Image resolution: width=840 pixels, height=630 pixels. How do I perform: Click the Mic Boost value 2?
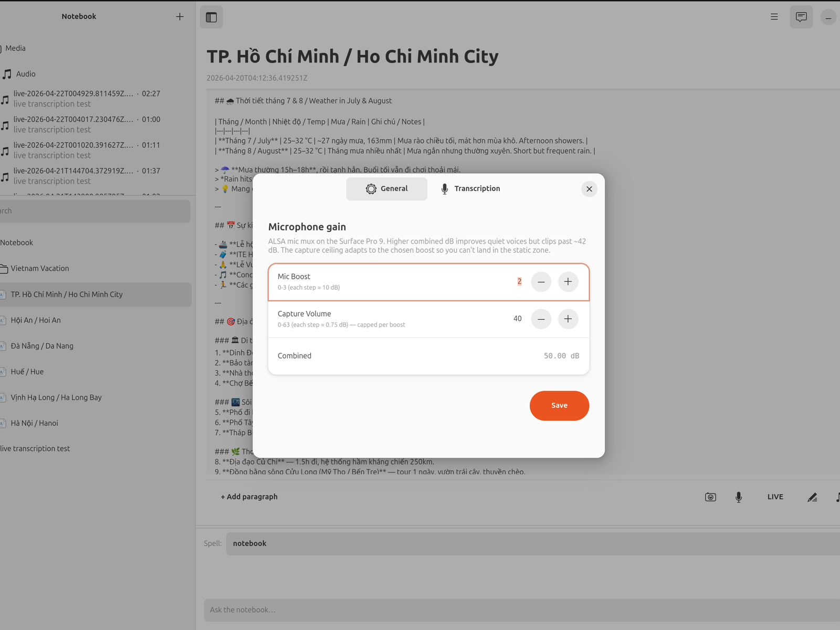tap(519, 281)
